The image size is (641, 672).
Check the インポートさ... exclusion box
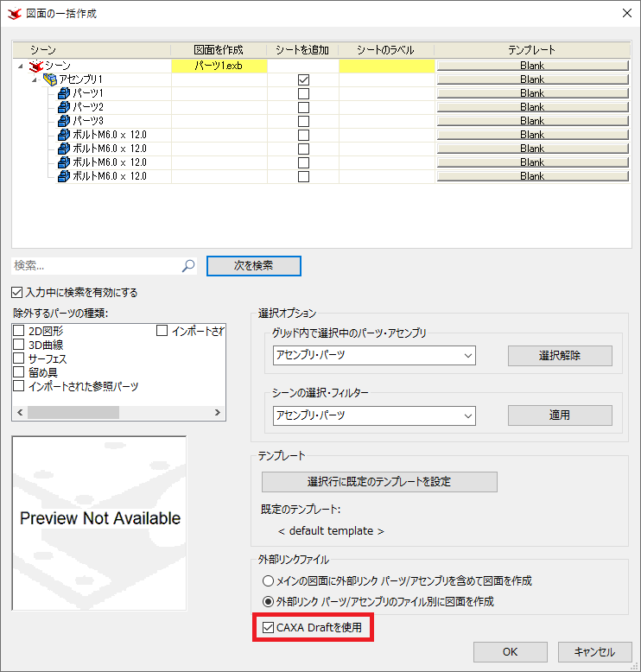point(162,331)
